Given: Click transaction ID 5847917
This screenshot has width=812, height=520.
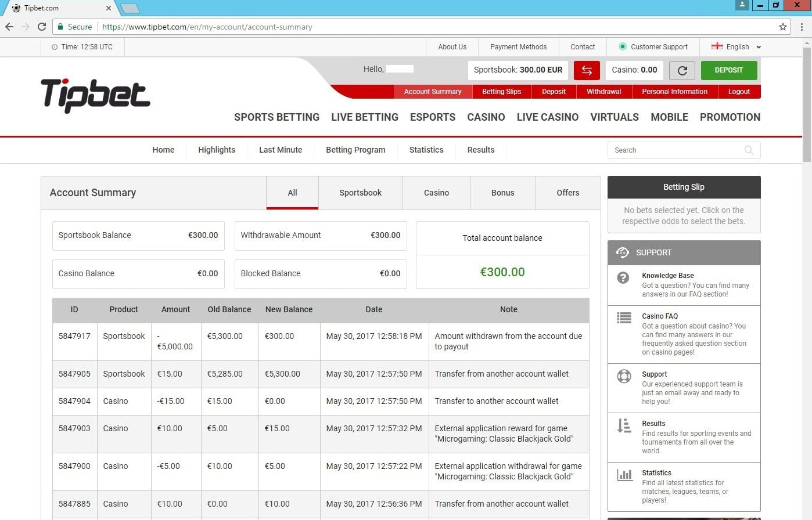Looking at the screenshot, I should (74, 336).
